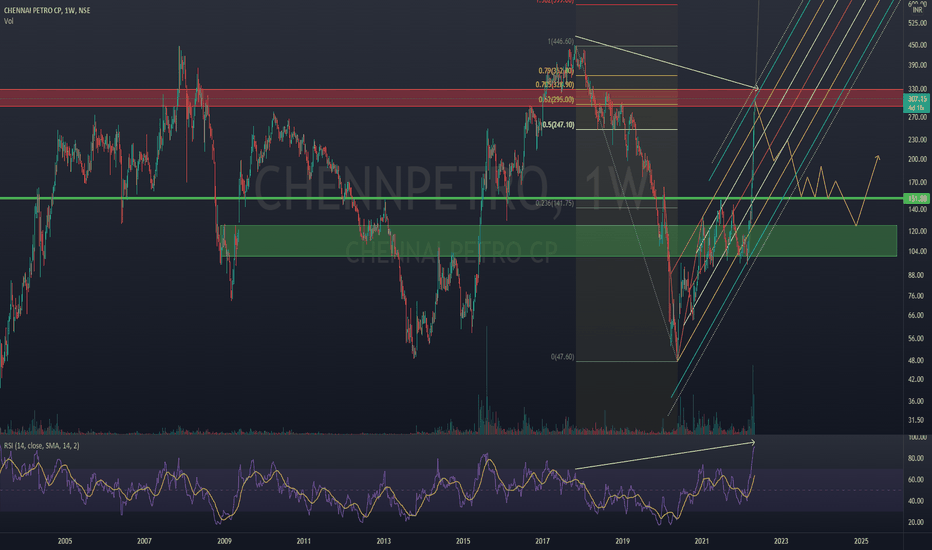Select the red resistance zone rectangle

point(451,98)
